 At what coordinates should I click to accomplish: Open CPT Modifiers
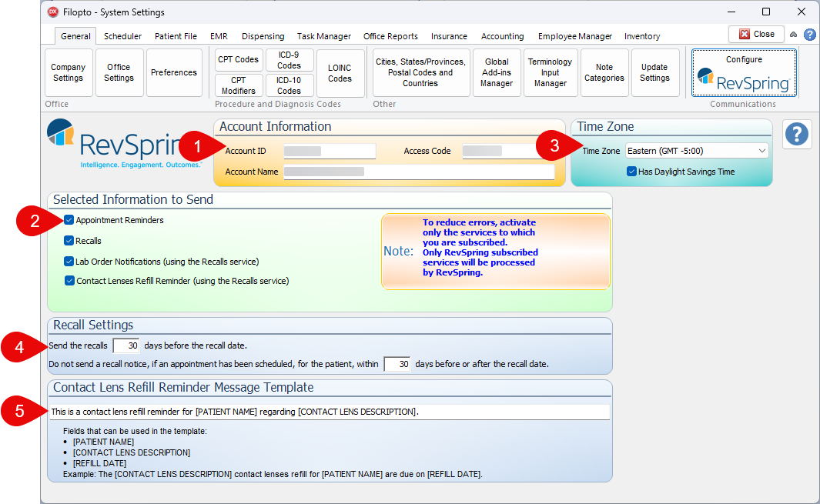(239, 85)
